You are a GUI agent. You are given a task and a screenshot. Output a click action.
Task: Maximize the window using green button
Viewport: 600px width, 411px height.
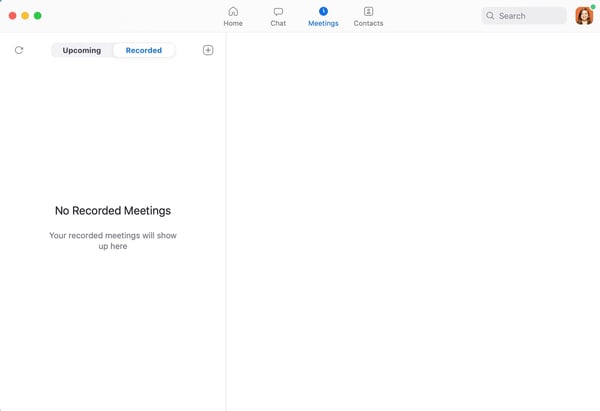point(38,16)
